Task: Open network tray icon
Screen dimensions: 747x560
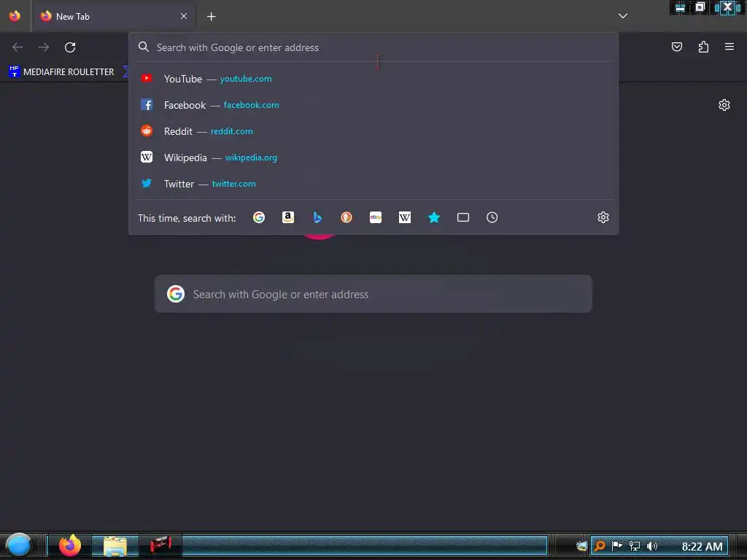Action: pos(634,546)
